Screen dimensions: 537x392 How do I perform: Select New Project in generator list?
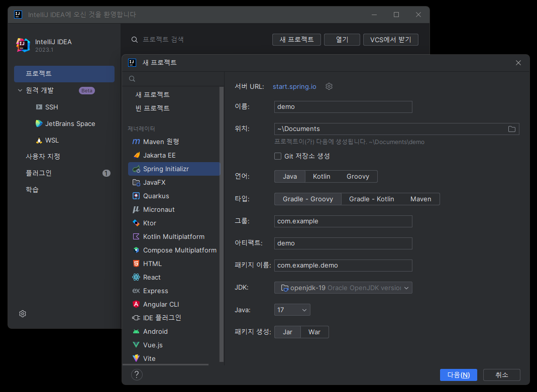click(152, 94)
